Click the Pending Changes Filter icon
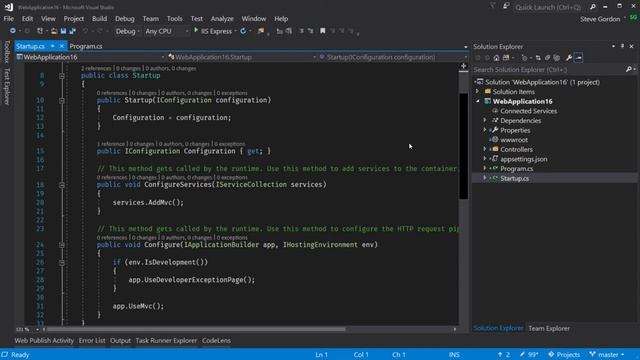The image size is (640, 360). click(x=524, y=58)
